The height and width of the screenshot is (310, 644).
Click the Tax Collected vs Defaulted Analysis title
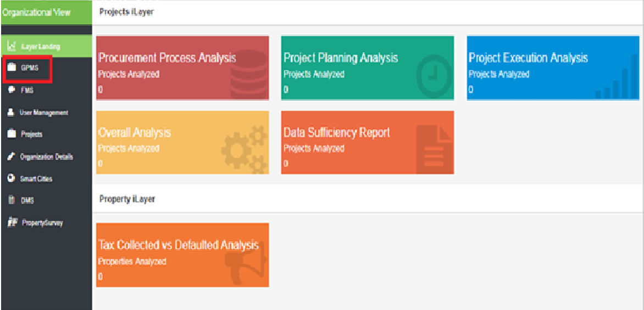click(x=178, y=245)
